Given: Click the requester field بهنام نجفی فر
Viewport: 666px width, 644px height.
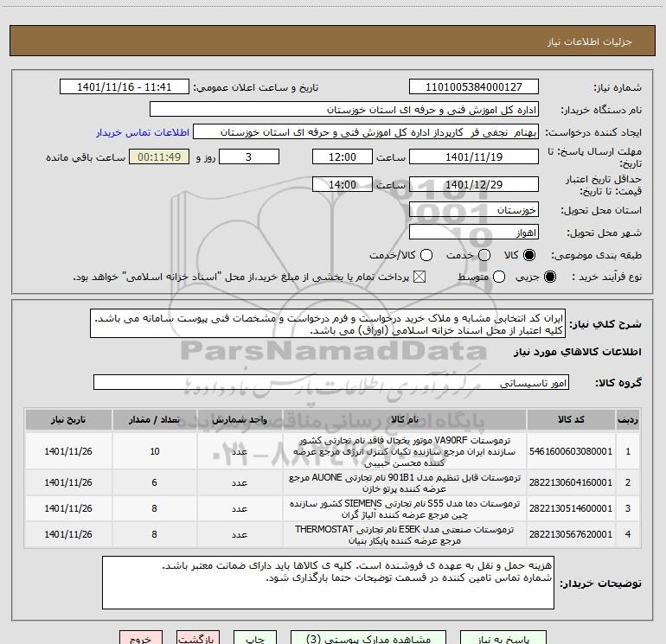Looking at the screenshot, I should pyautogui.click(x=366, y=132).
